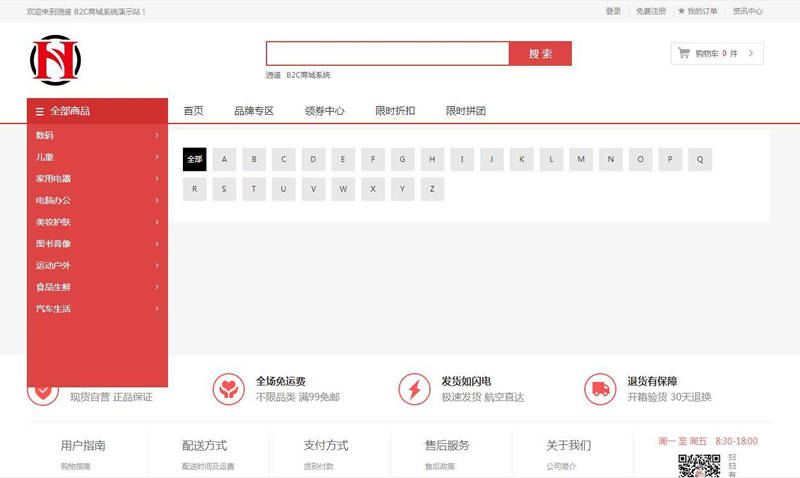Click the hamburger icon beside 全部商品
Screen dimensions: 800x478
(39, 111)
